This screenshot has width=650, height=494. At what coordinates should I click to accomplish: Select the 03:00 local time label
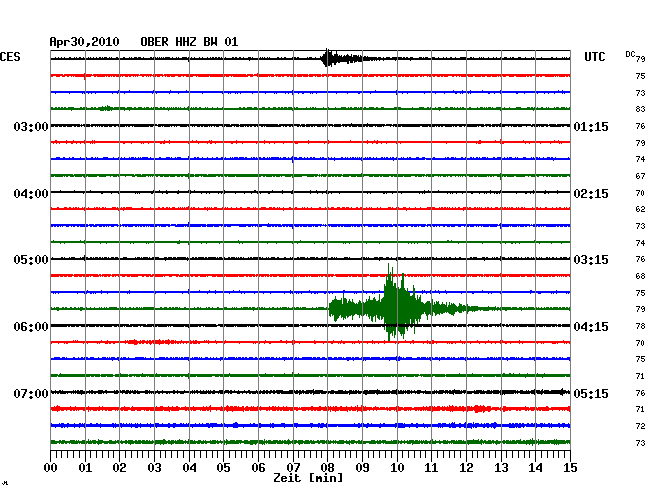click(x=31, y=126)
